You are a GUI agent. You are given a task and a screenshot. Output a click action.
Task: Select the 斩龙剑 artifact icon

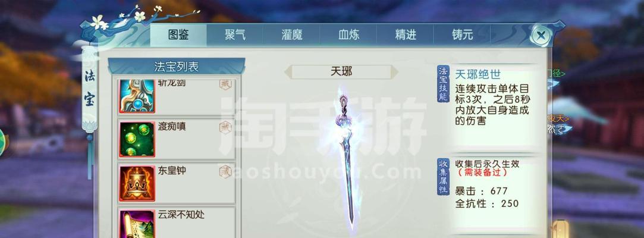137,96
